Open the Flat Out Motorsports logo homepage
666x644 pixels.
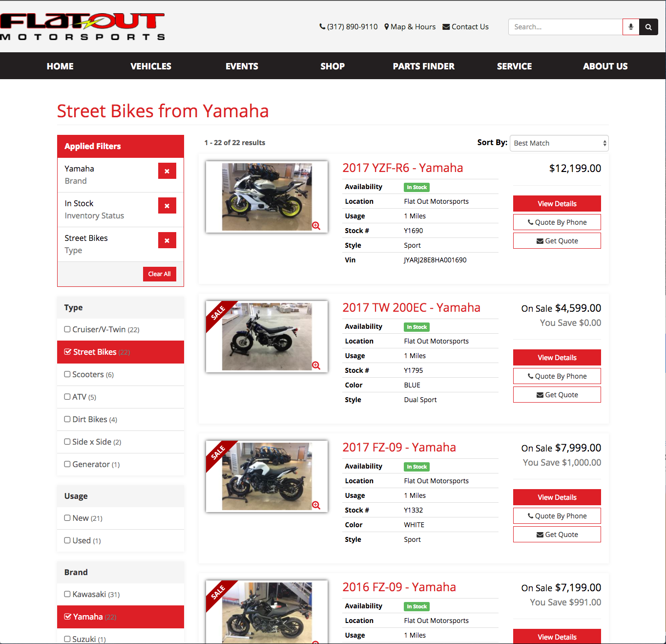(x=83, y=26)
